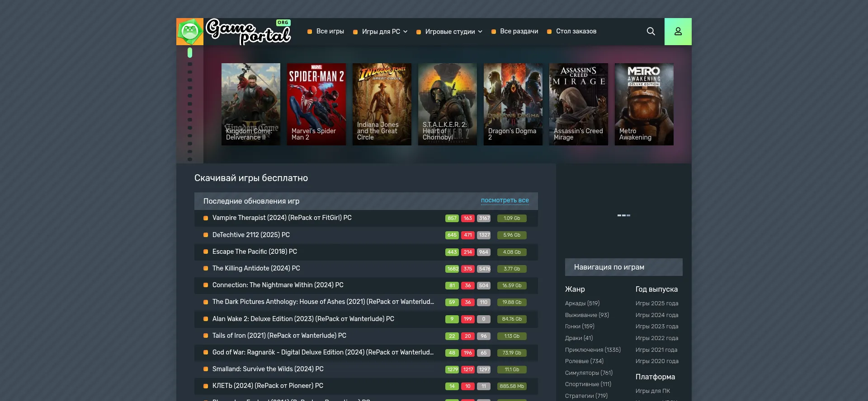The height and width of the screenshot is (401, 868).
Task: Open Connection: The Nightmare Within entry
Action: [x=278, y=285]
